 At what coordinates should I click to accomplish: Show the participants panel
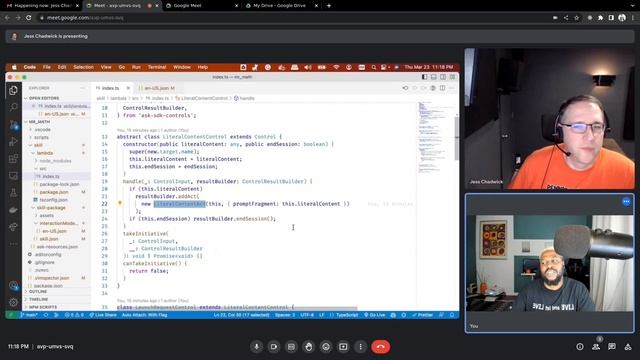pyautogui.click(x=596, y=347)
